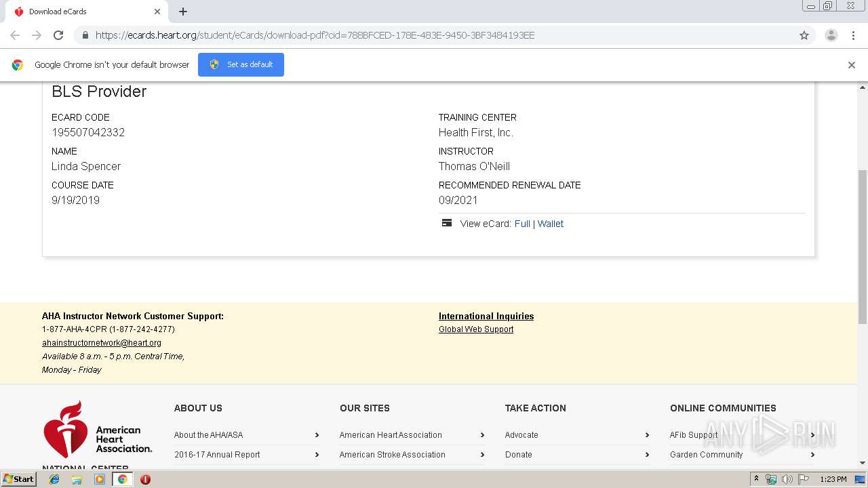Click the 1:23 PM system clock
The width and height of the screenshot is (868, 488).
click(833, 479)
